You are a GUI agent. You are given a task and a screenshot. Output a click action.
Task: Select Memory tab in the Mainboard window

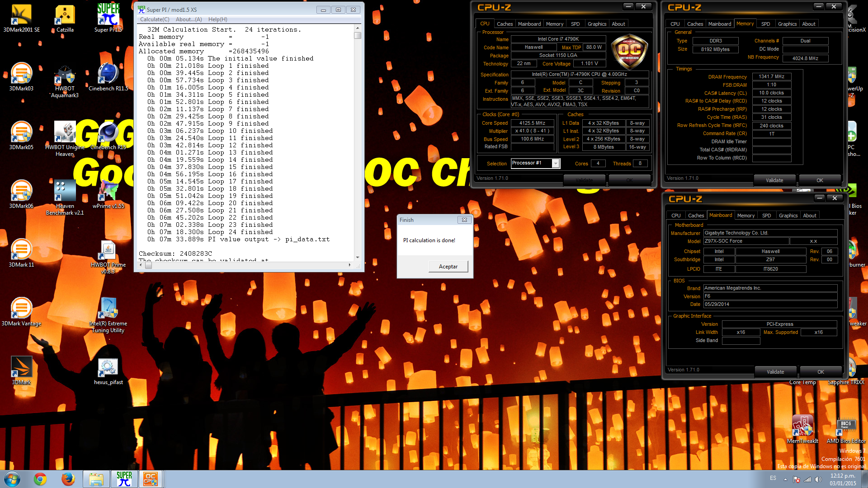(x=745, y=216)
